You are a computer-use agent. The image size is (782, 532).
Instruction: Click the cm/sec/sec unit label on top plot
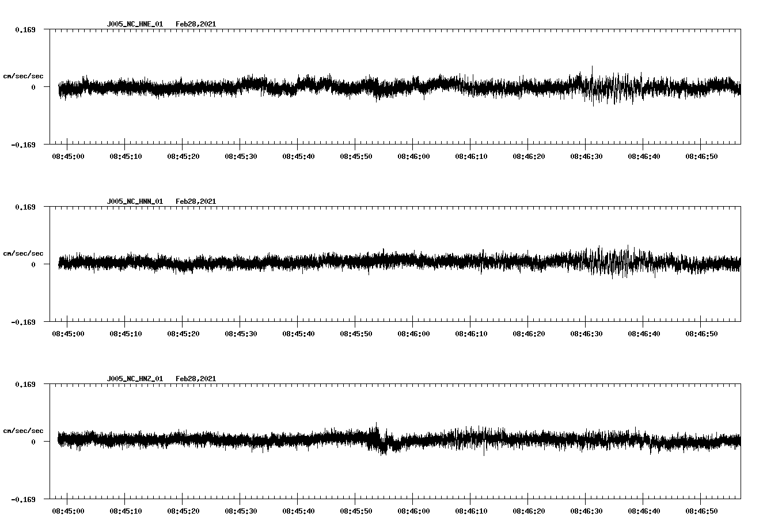pyautogui.click(x=24, y=75)
